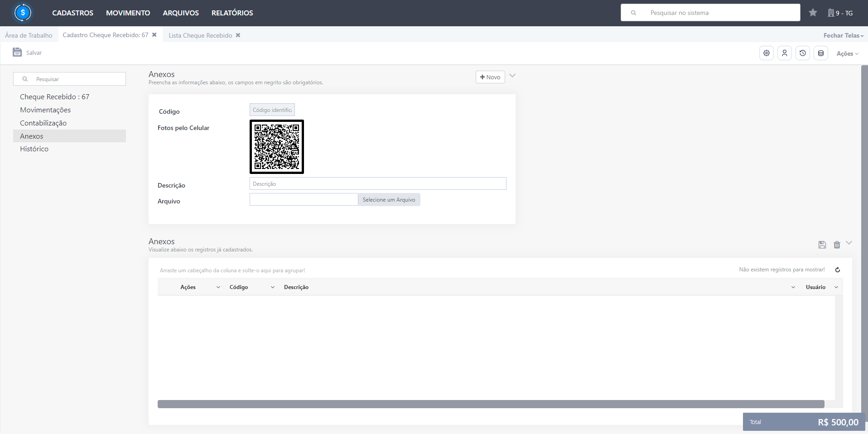Close the Cadastro Cheque Recebido: 67 tab
Viewport: 868px width, 434px height.
[x=154, y=35]
